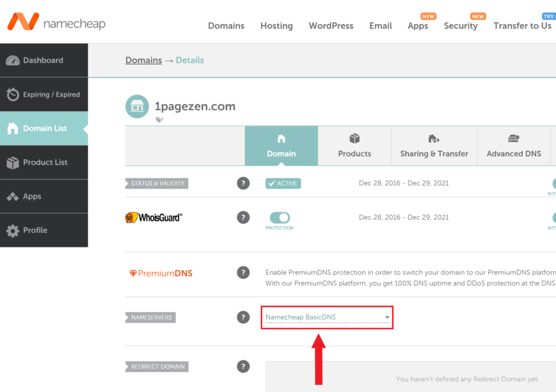Screen dimensions: 556x392
Task: Click the Namecheap logo
Action: [56, 22]
